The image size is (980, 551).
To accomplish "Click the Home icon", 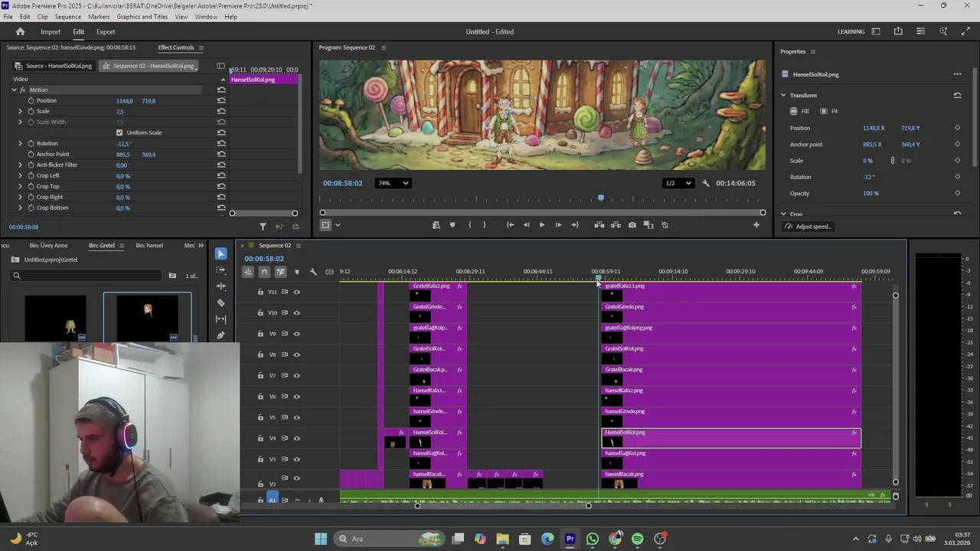I will (21, 31).
